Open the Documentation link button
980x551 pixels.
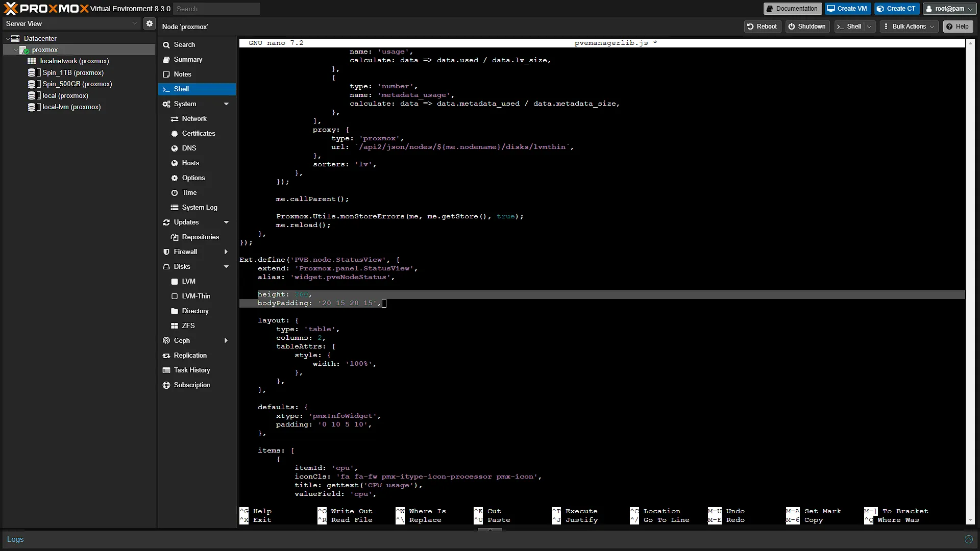pos(793,9)
